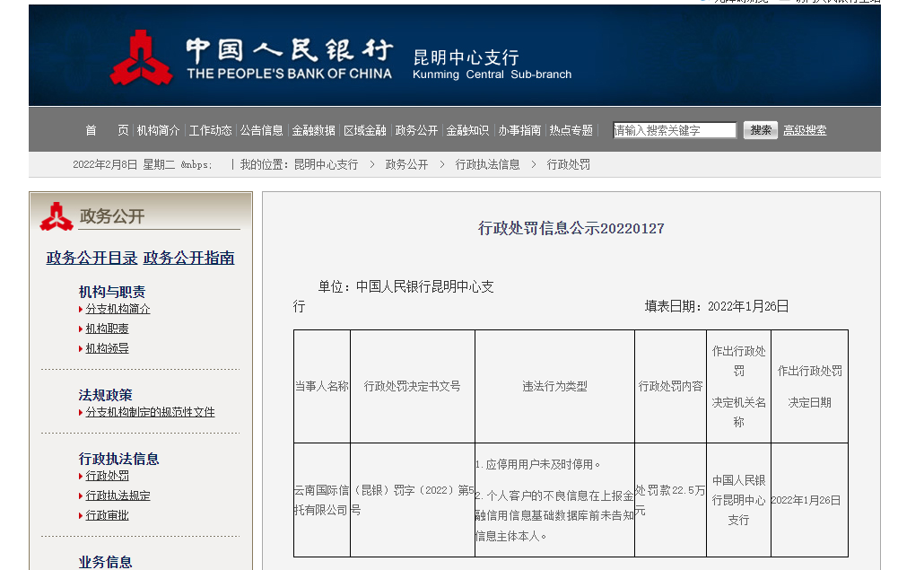Screen dimensions: 924x570
Task: Click the 处罚款22.5万元 table cell
Action: [x=670, y=500]
